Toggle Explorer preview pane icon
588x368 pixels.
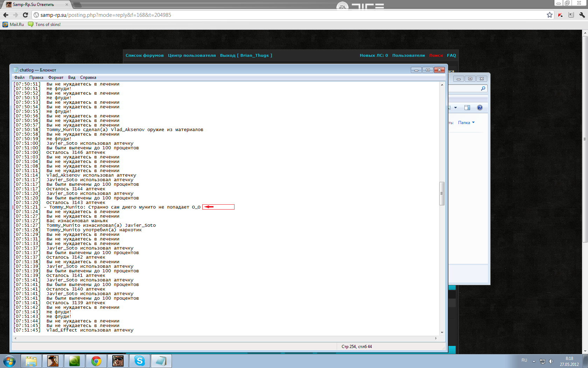467,108
